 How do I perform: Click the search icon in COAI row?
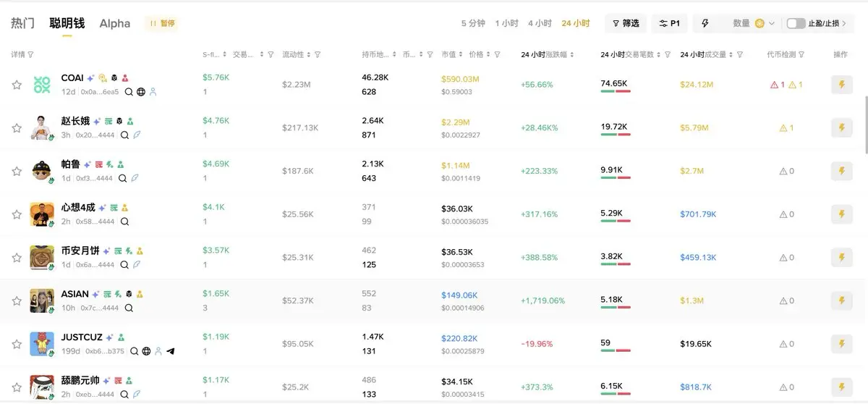[129, 92]
